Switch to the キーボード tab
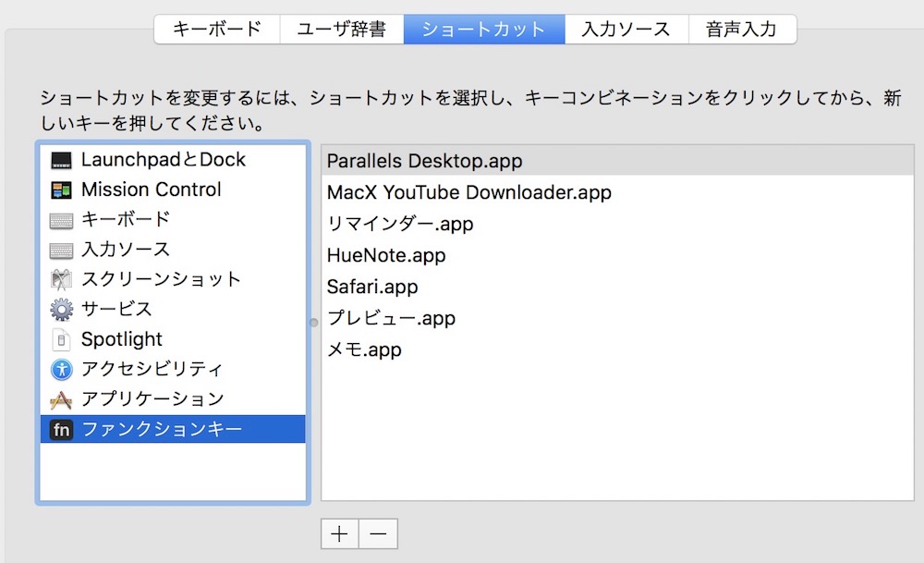 [217, 29]
